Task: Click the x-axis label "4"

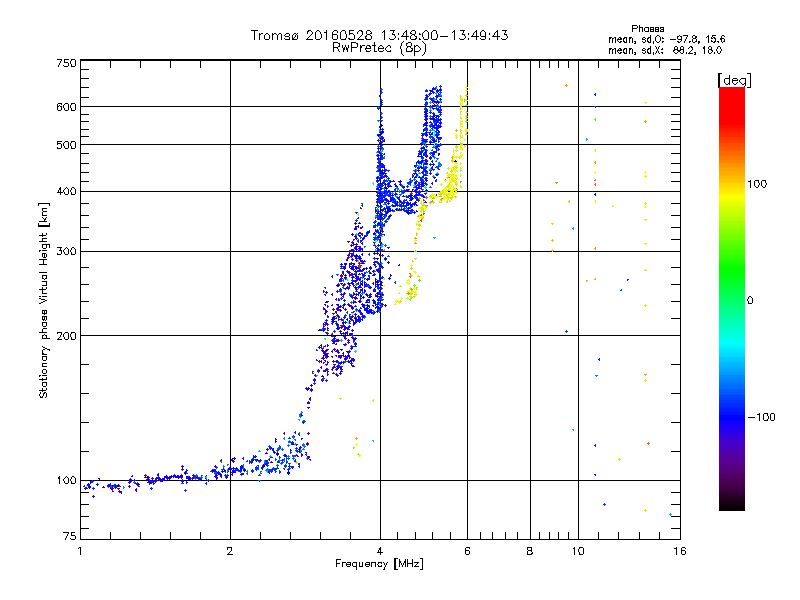Action: (x=380, y=551)
